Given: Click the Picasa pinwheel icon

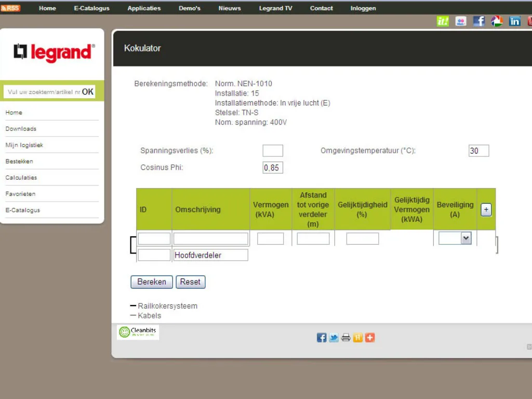Looking at the screenshot, I should point(497,21).
